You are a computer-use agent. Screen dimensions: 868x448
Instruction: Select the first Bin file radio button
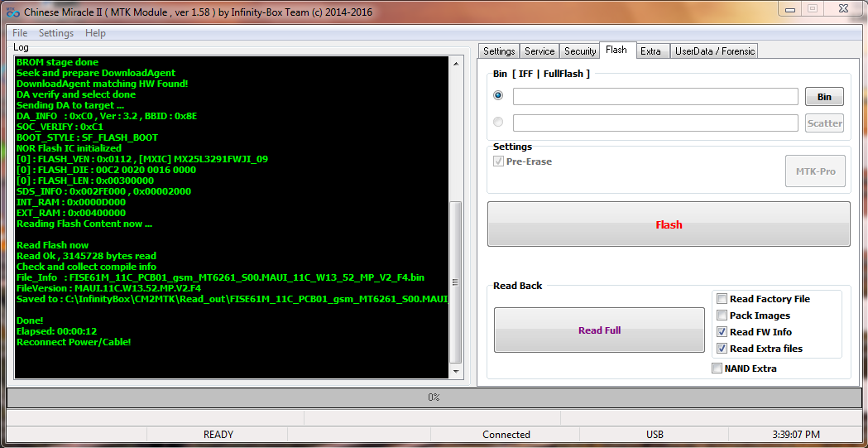click(498, 96)
